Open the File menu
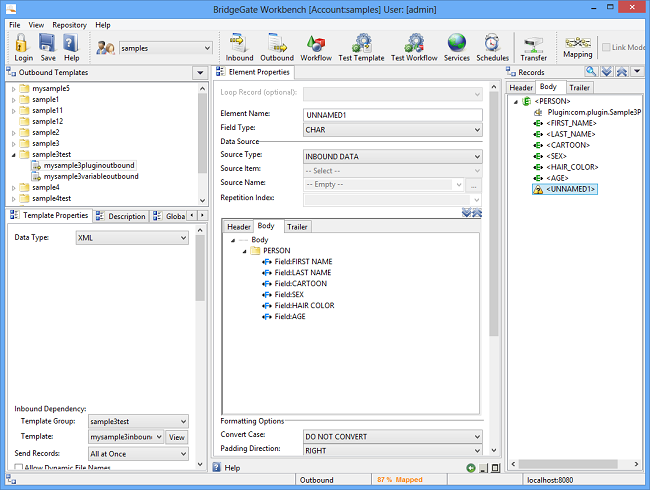 tap(15, 25)
